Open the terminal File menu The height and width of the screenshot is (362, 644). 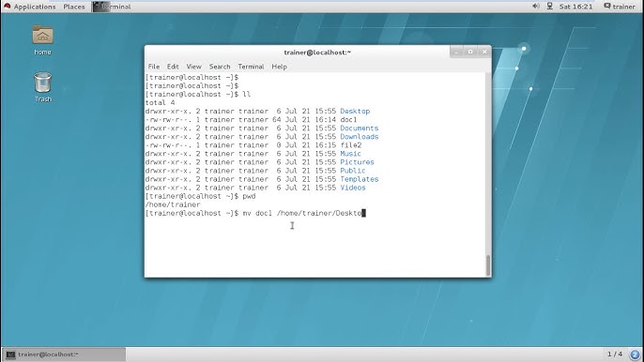(x=154, y=67)
